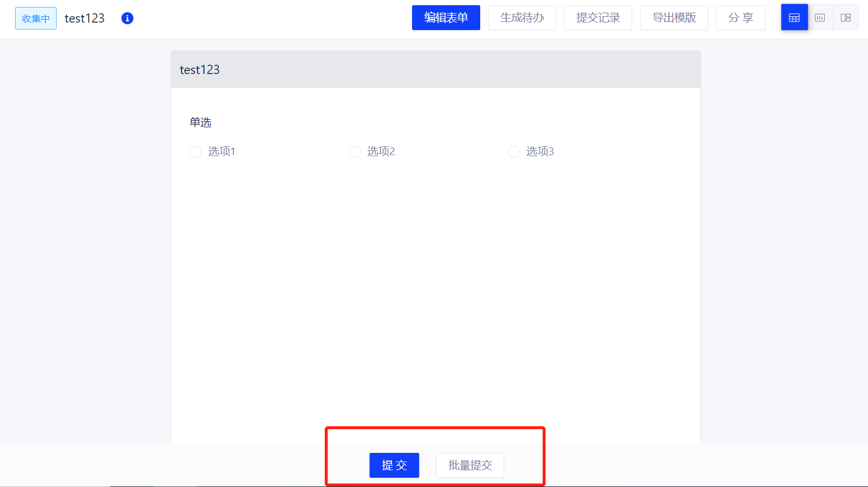The height and width of the screenshot is (487, 868).
Task: Open the 编辑表单 form editor
Action: pos(446,18)
